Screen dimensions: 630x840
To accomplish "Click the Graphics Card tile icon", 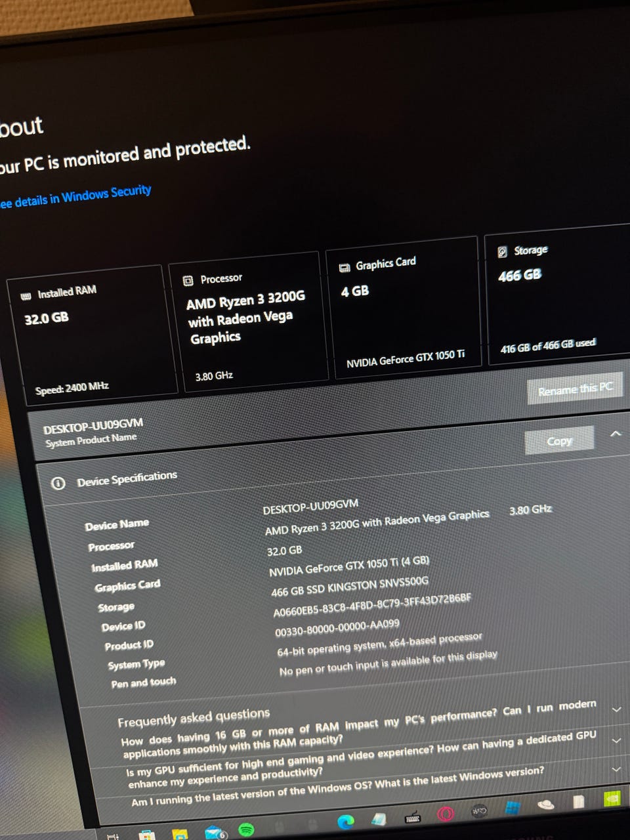I will click(344, 267).
